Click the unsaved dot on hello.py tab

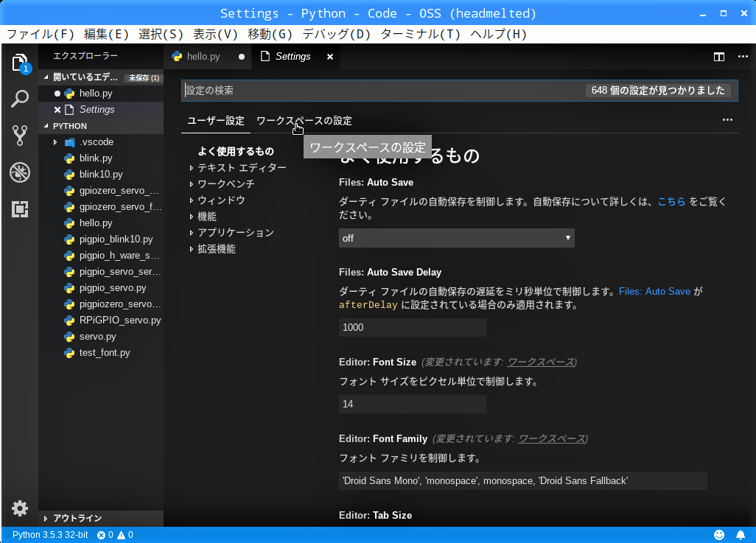pos(242,57)
